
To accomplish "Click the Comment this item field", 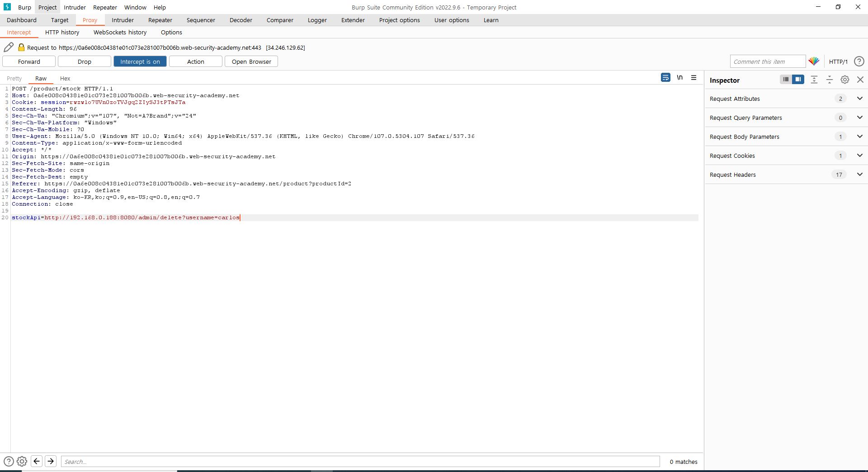I will tap(768, 61).
